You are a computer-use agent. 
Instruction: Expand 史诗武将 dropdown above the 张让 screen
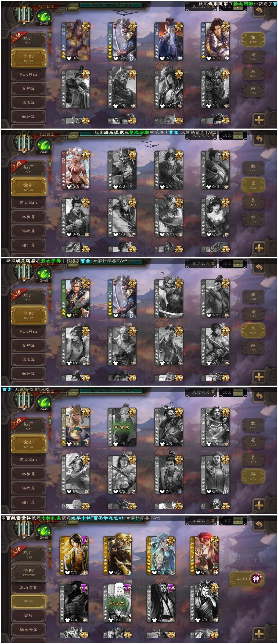201,392
